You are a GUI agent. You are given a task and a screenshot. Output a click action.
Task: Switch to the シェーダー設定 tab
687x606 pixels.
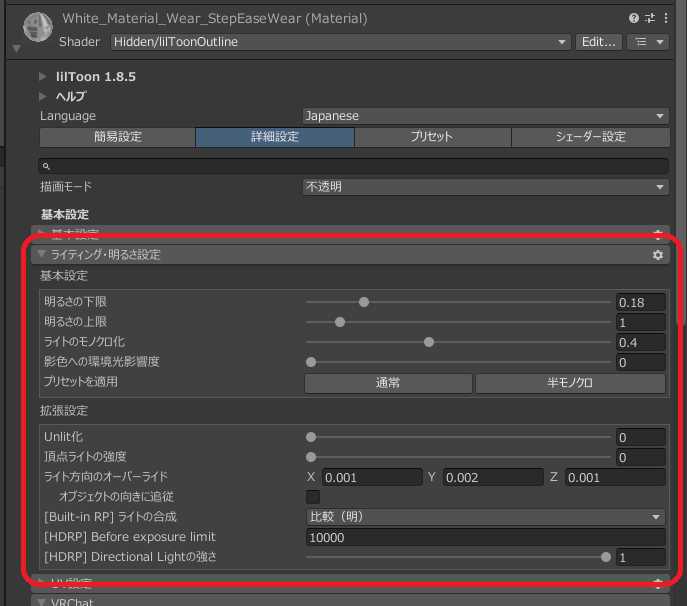tap(590, 137)
